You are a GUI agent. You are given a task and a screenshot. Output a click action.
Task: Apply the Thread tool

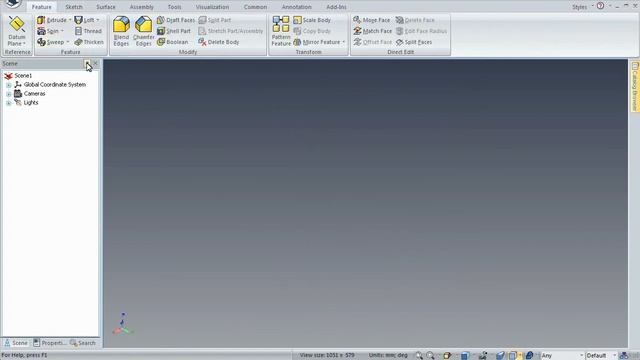click(x=88, y=31)
